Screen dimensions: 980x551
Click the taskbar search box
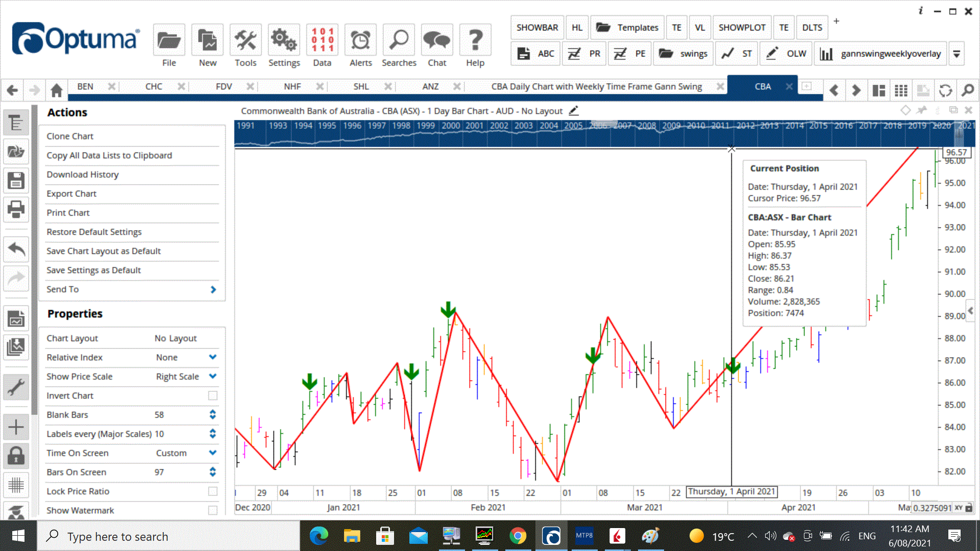[x=168, y=536]
